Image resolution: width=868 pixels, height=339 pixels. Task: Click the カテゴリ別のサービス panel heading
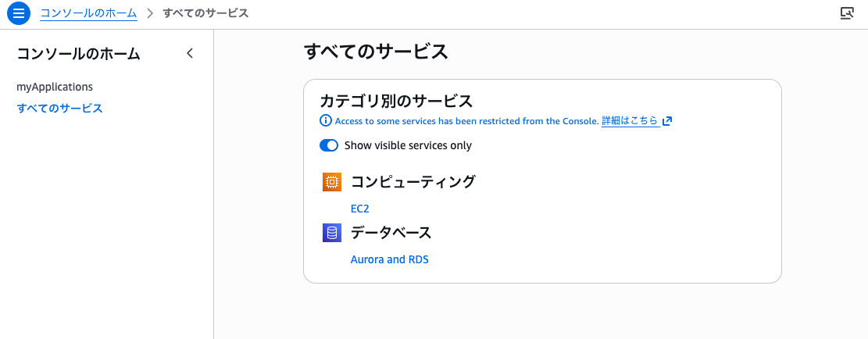396,101
